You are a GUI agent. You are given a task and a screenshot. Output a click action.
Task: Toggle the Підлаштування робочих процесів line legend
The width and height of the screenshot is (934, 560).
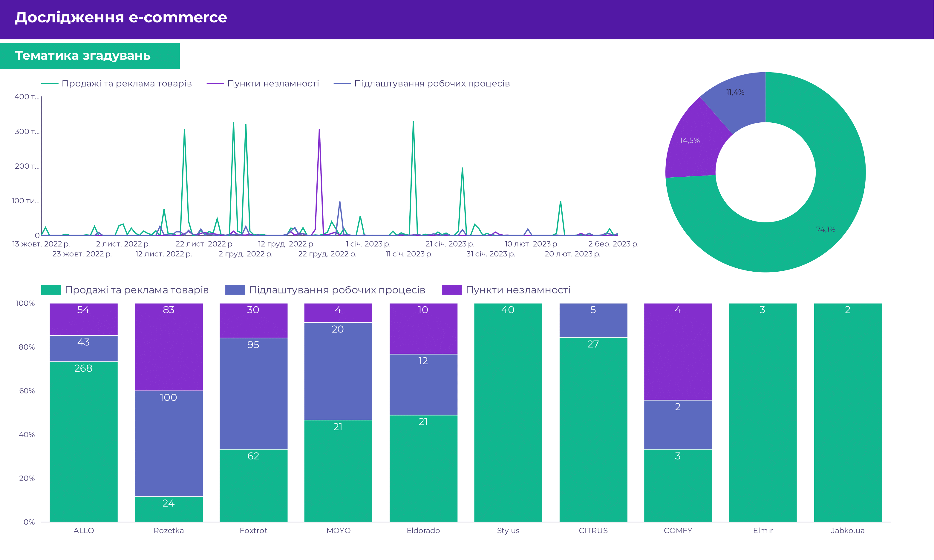tap(431, 83)
